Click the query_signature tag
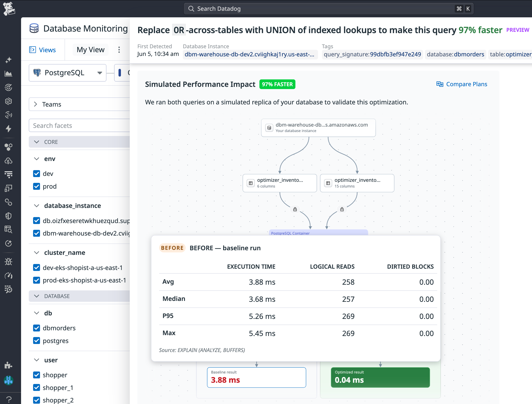 coord(372,54)
